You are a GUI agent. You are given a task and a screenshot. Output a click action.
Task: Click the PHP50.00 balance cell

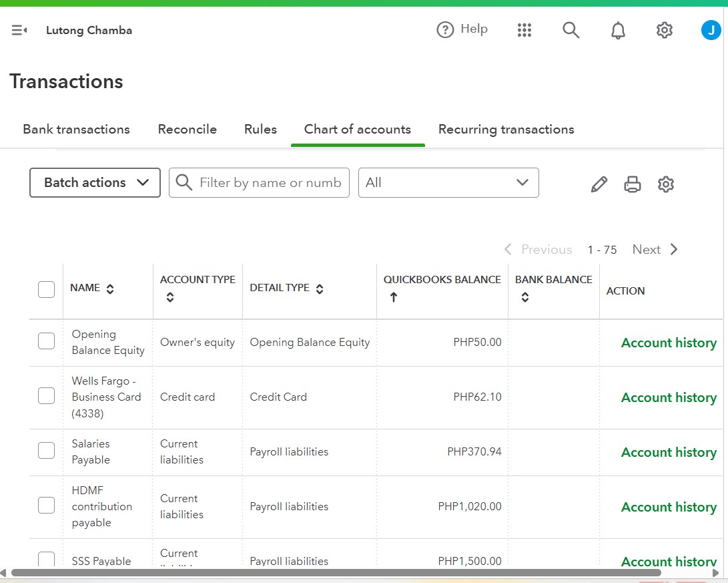477,343
